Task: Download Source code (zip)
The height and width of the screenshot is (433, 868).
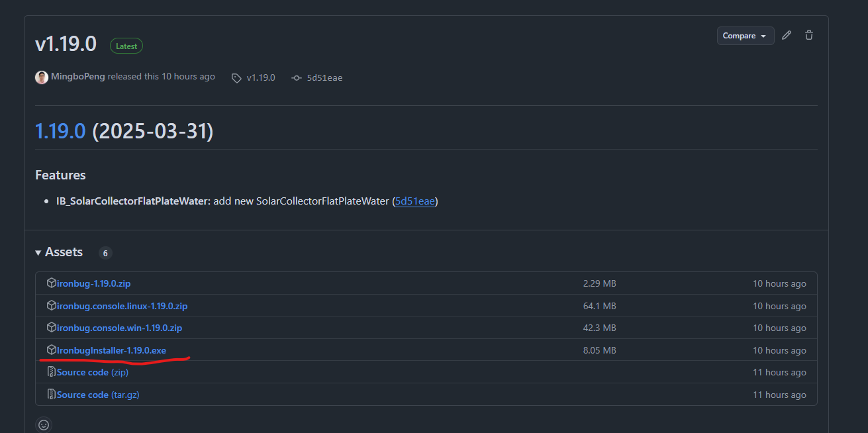Action: point(93,372)
